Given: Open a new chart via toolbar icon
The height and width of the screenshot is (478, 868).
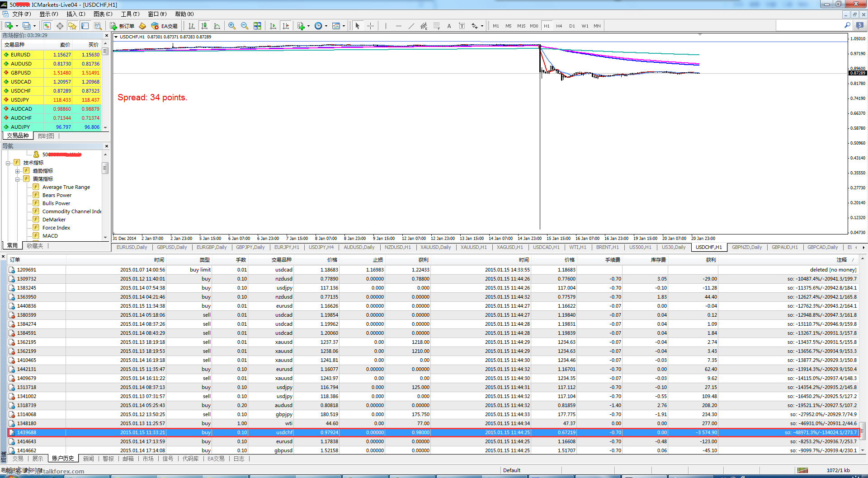Looking at the screenshot, I should tap(9, 26).
